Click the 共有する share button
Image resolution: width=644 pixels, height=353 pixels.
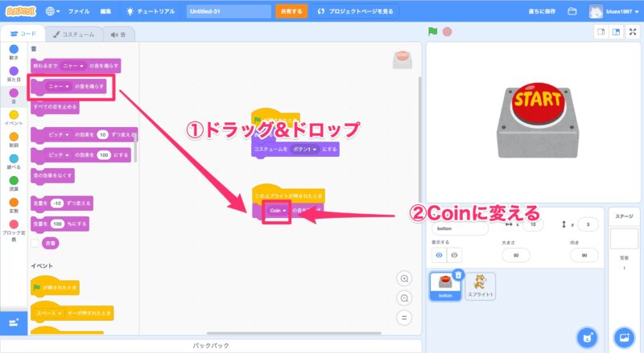291,12
